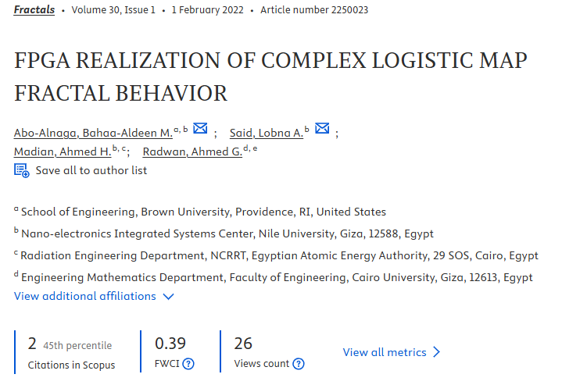Click the 26 Views count value

coord(243,344)
